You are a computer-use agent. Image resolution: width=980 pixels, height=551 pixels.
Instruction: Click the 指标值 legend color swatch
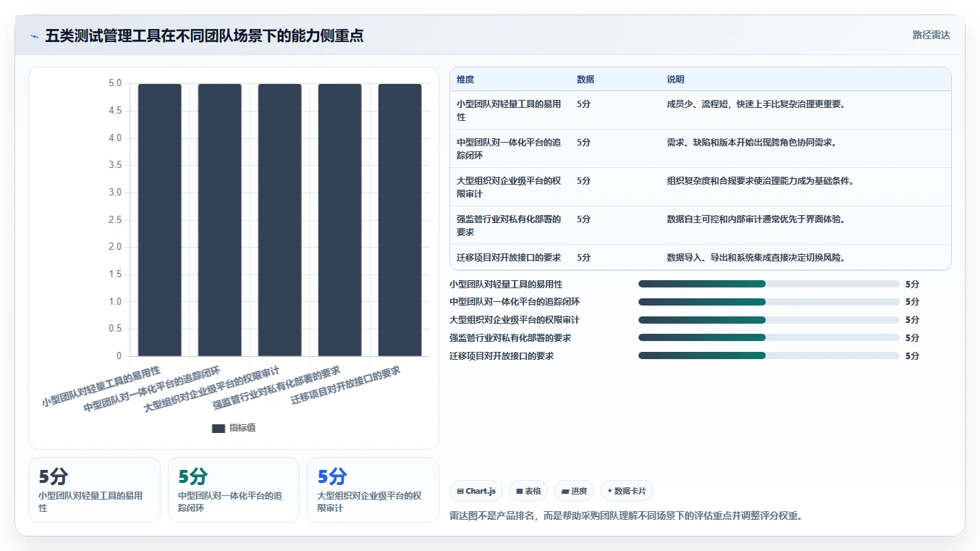(219, 428)
